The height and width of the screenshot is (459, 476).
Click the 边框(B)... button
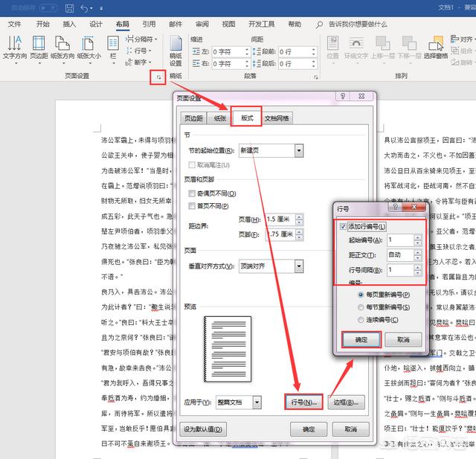point(346,402)
